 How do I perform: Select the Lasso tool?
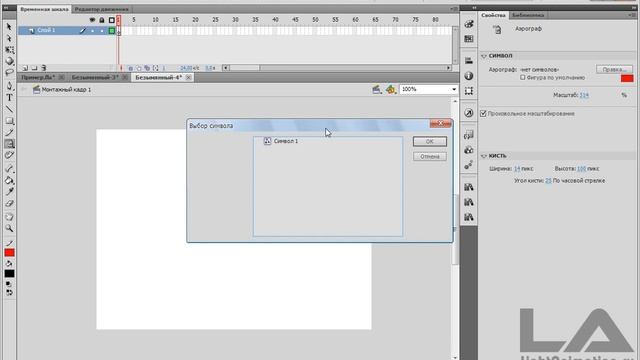tap(9, 73)
